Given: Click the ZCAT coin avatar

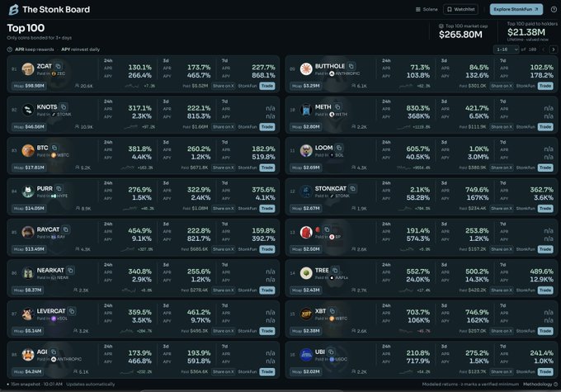Looking at the screenshot, I should (28, 68).
